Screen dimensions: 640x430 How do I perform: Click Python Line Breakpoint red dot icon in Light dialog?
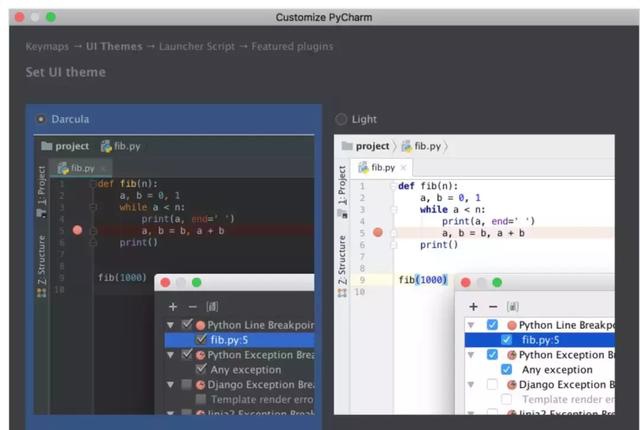pyautogui.click(x=512, y=326)
